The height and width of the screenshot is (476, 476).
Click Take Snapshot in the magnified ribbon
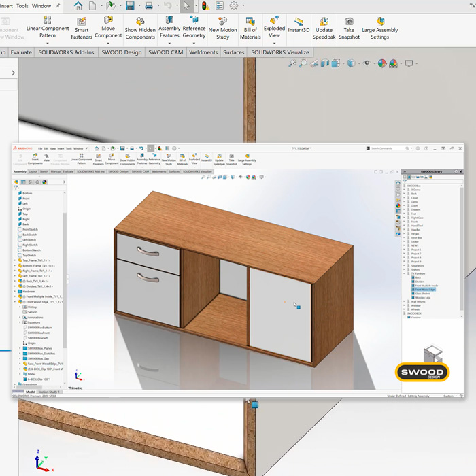click(349, 29)
